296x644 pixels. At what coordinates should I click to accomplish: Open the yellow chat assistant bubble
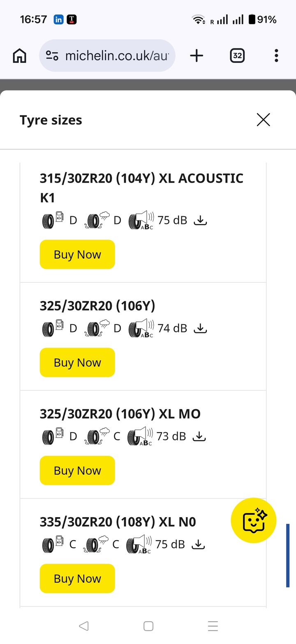253,520
